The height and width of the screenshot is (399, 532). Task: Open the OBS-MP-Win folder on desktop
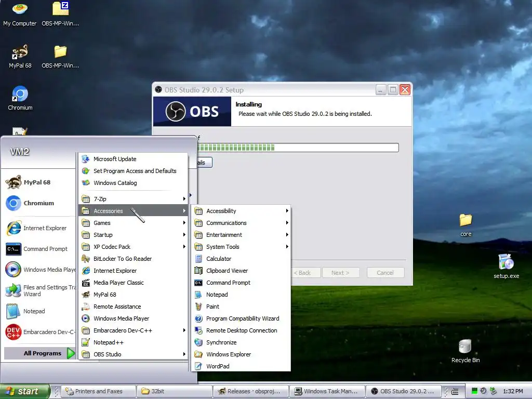tap(60, 56)
